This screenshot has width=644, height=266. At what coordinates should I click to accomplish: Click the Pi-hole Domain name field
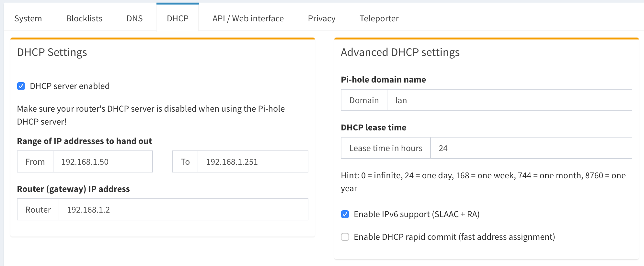click(509, 100)
